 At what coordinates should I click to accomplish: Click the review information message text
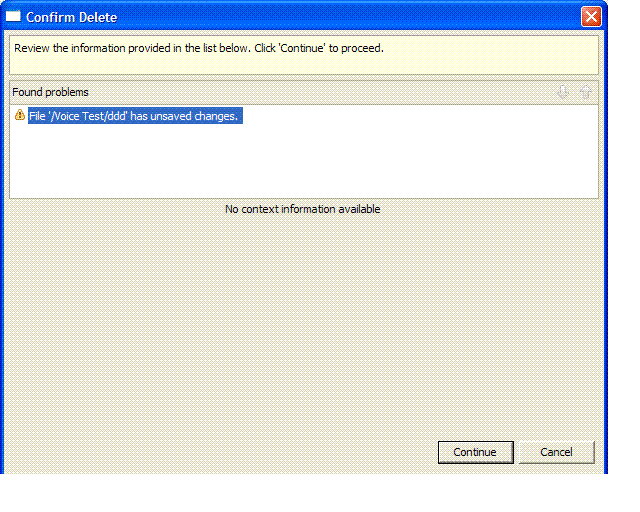199,48
